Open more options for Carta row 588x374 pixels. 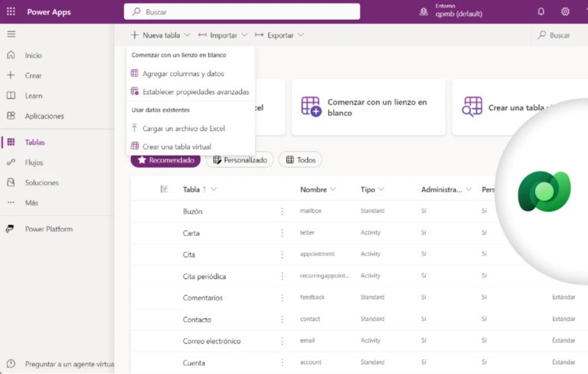(282, 233)
